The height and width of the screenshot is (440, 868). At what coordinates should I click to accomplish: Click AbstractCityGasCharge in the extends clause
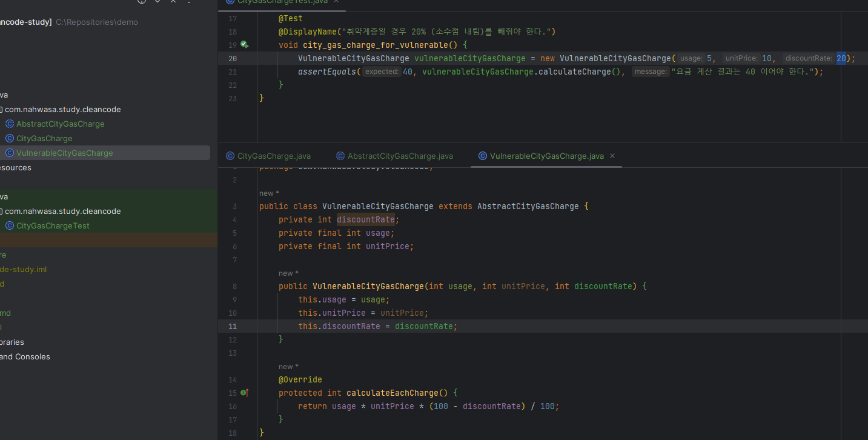coord(528,206)
